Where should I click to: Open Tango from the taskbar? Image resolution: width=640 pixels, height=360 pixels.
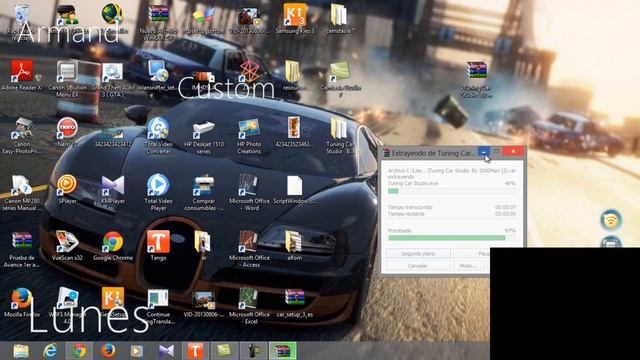coord(195,351)
